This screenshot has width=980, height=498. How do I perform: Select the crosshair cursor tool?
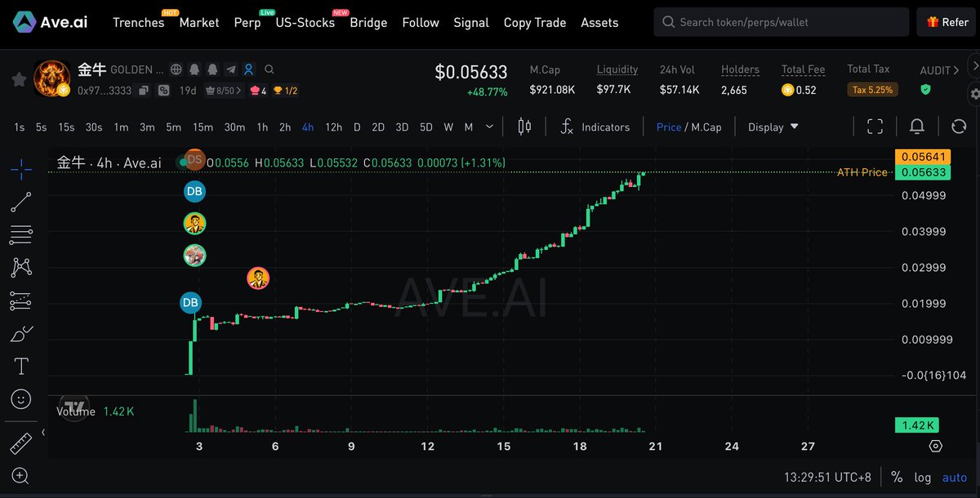coord(21,170)
